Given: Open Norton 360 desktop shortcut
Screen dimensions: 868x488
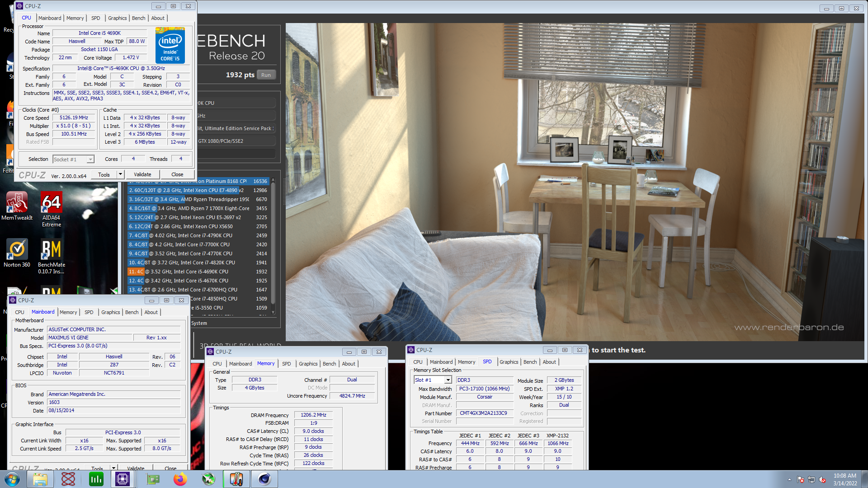Looking at the screenshot, I should [17, 253].
